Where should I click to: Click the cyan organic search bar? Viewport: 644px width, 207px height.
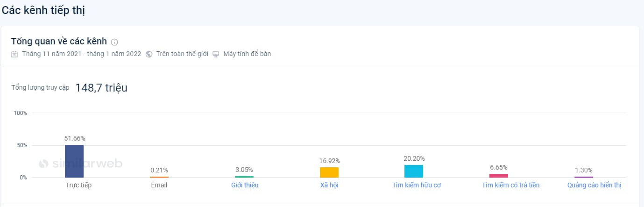click(414, 171)
